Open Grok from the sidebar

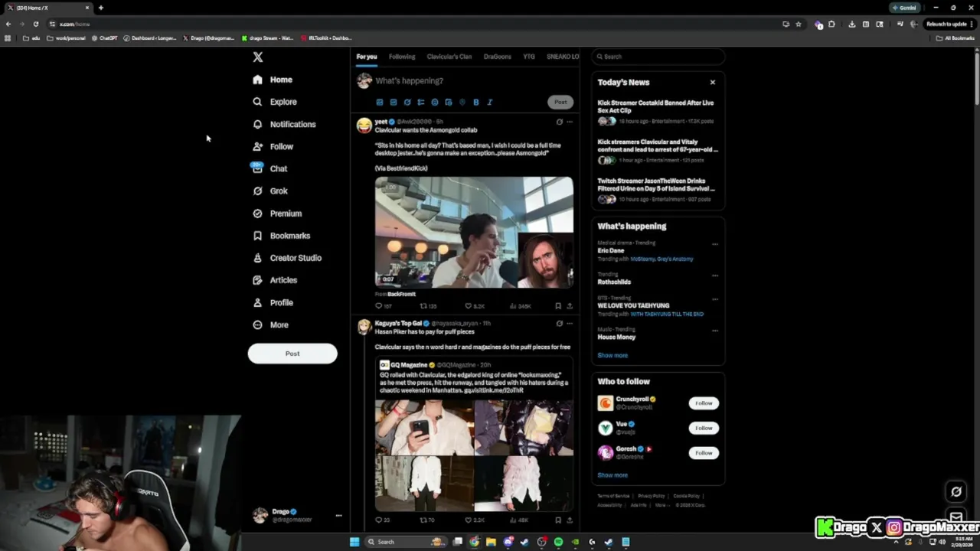[x=269, y=191]
